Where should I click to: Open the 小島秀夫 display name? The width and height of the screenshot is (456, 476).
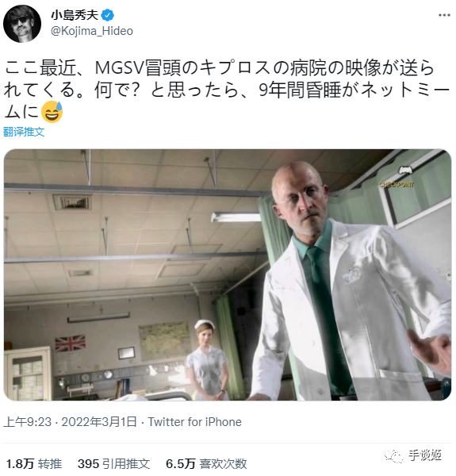click(75, 15)
